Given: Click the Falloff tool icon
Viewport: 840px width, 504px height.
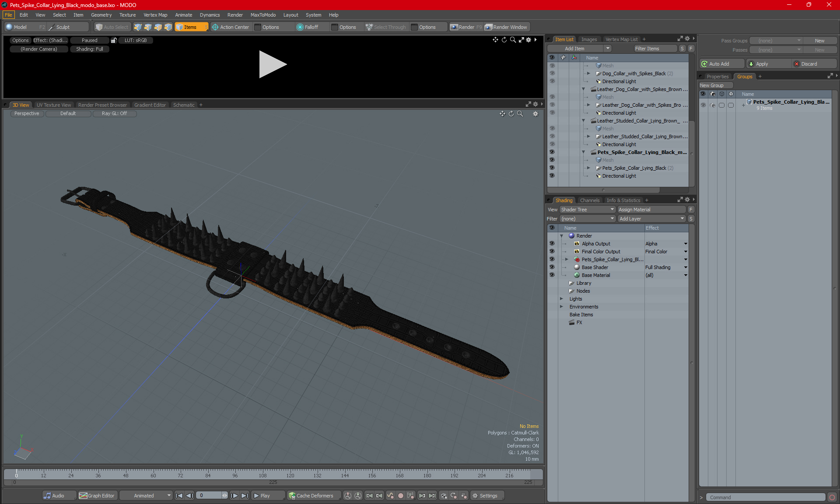Looking at the screenshot, I should tap(300, 27).
